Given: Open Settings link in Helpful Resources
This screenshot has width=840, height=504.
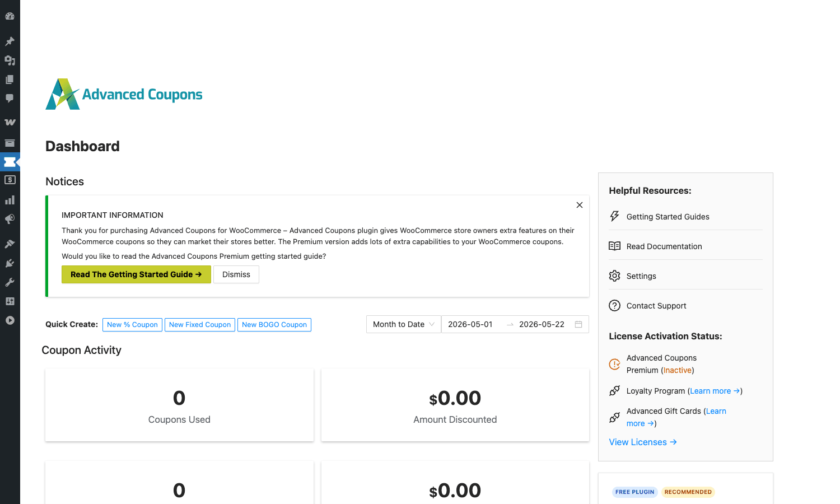Looking at the screenshot, I should pos(641,276).
